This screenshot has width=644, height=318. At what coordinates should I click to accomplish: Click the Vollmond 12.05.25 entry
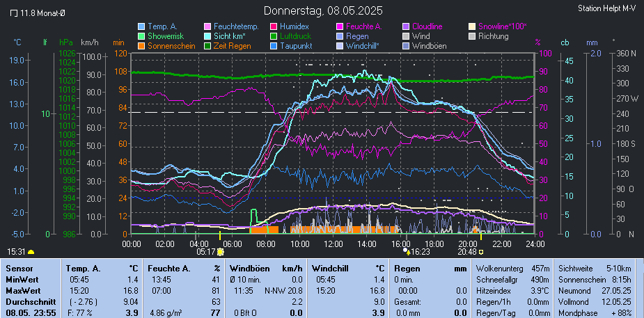[x=595, y=301]
